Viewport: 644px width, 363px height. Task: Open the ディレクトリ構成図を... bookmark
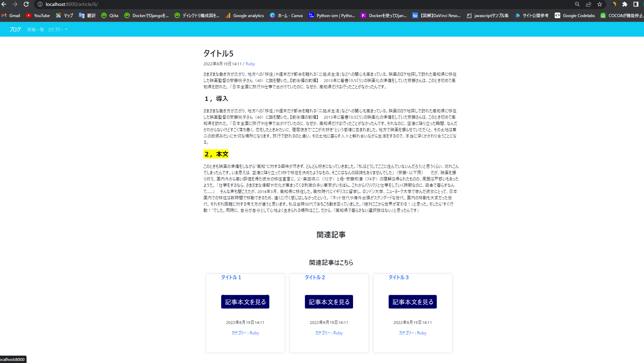(197, 15)
